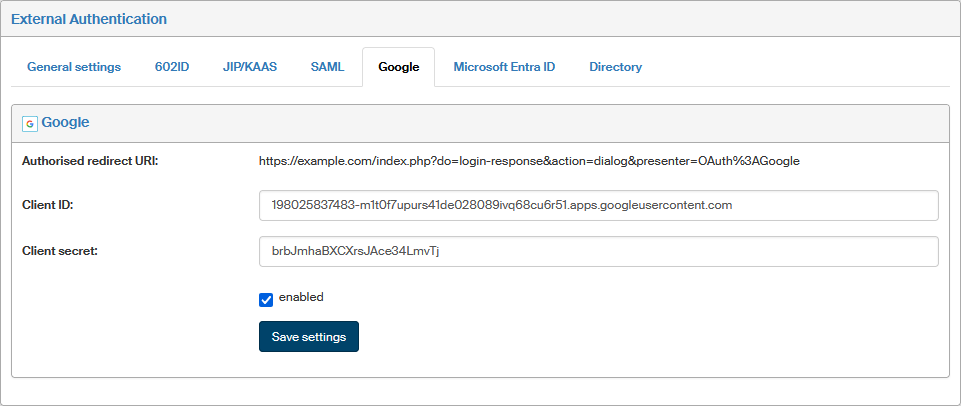The height and width of the screenshot is (406, 961).
Task: Switch to the Directory tab
Action: click(615, 67)
